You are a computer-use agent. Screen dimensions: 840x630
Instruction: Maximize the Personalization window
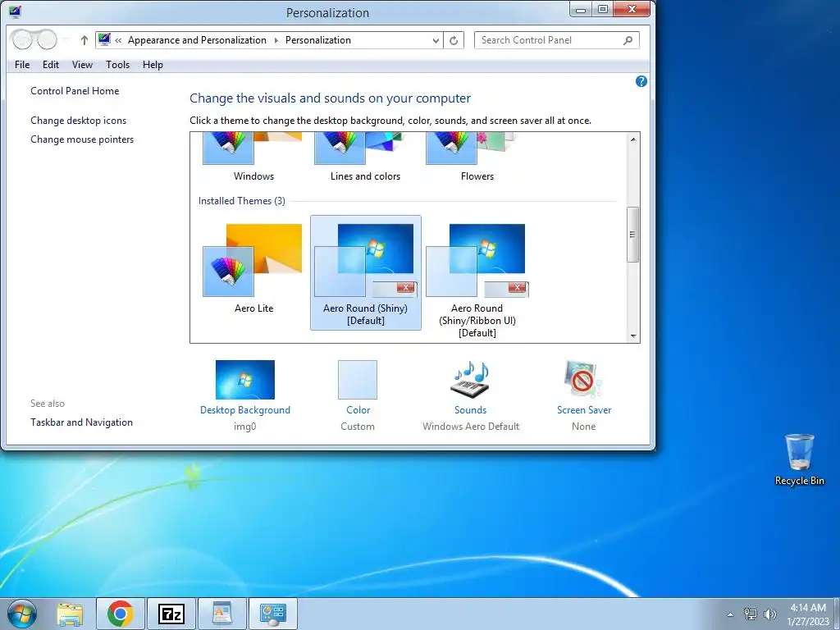coord(602,9)
